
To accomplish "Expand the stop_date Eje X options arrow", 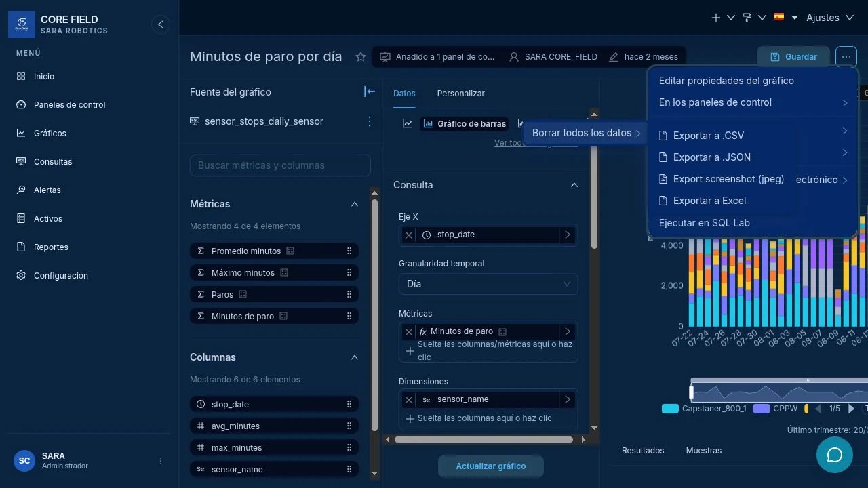I will (x=568, y=235).
